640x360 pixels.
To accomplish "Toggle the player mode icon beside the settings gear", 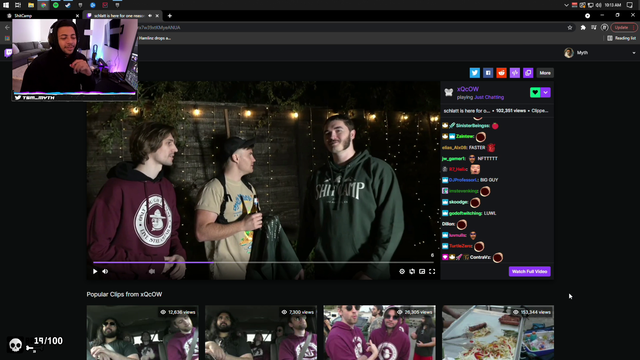I will [x=412, y=271].
